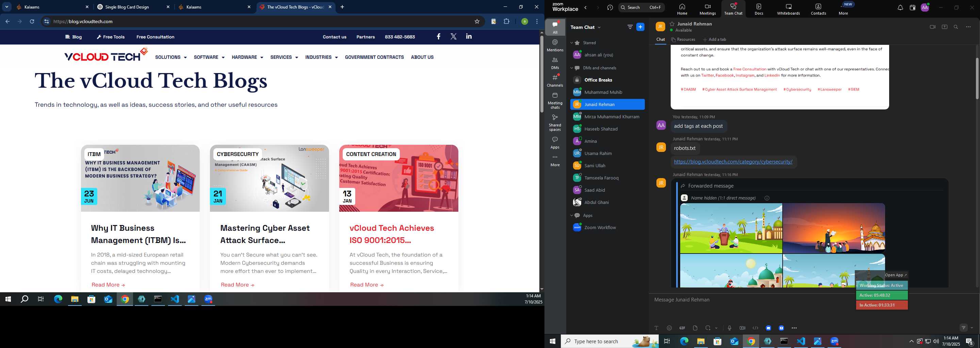The height and width of the screenshot is (348, 980).
Task: Click the Zoom Search field
Action: [x=641, y=7]
